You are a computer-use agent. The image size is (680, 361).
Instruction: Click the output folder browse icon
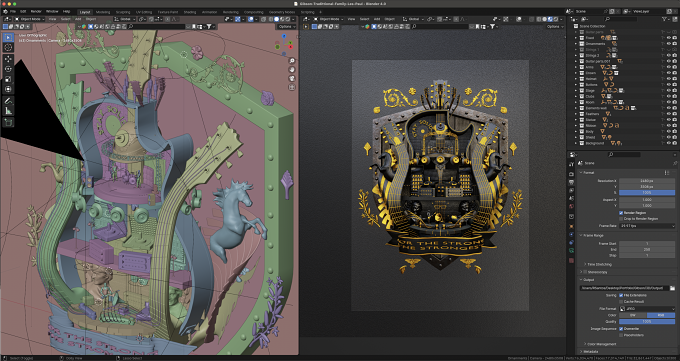coord(672,288)
